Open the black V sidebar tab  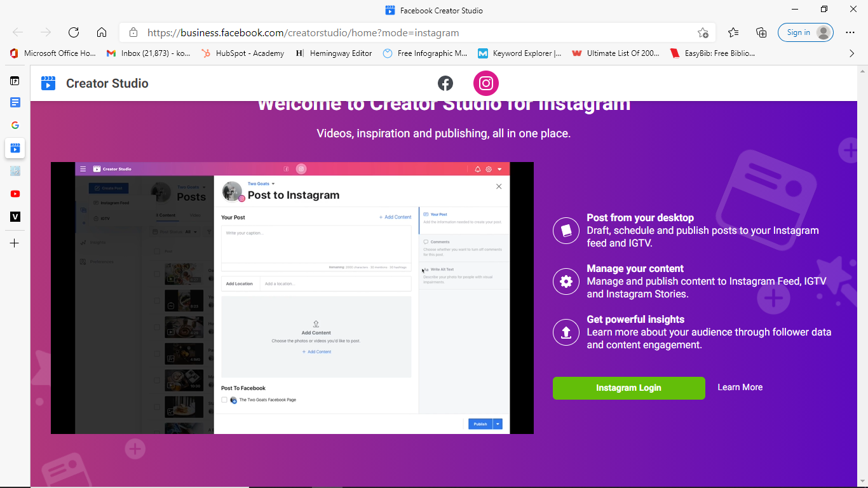(15, 217)
